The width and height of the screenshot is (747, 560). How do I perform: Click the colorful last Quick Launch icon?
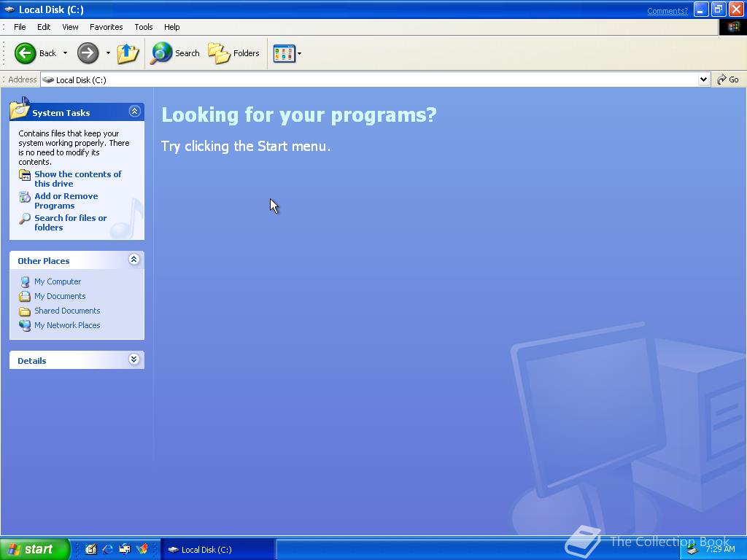coord(142,549)
